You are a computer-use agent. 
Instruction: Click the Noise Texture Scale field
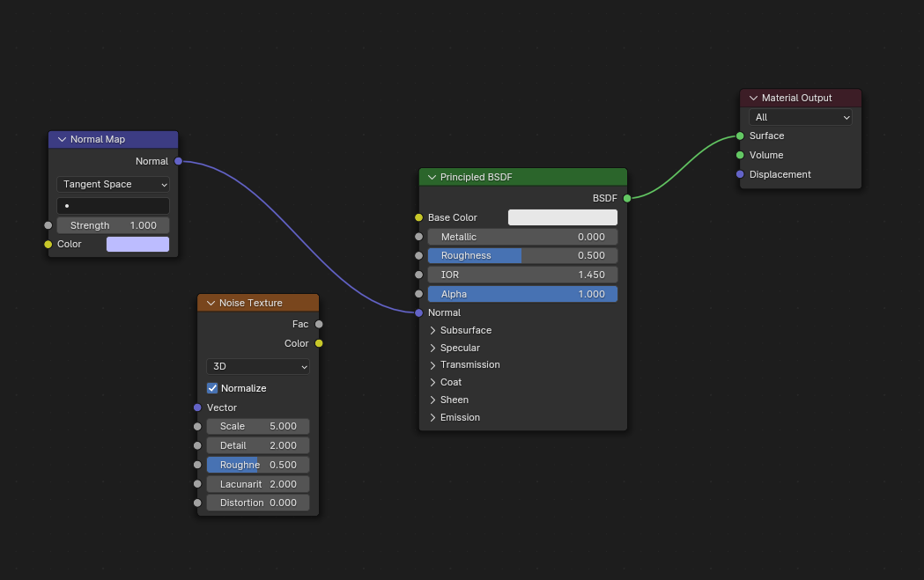click(258, 426)
